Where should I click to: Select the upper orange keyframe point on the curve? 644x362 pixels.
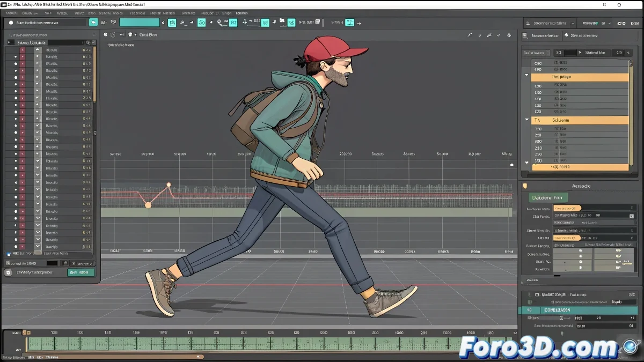(x=169, y=185)
